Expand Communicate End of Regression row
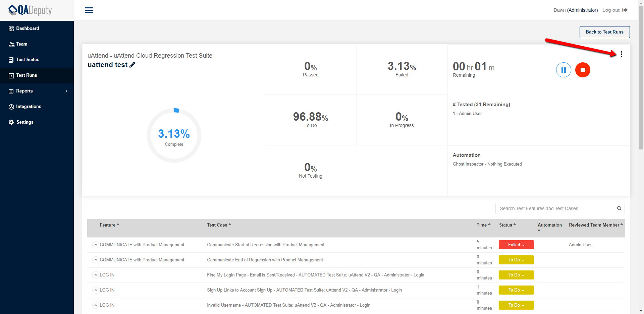 (x=96, y=260)
